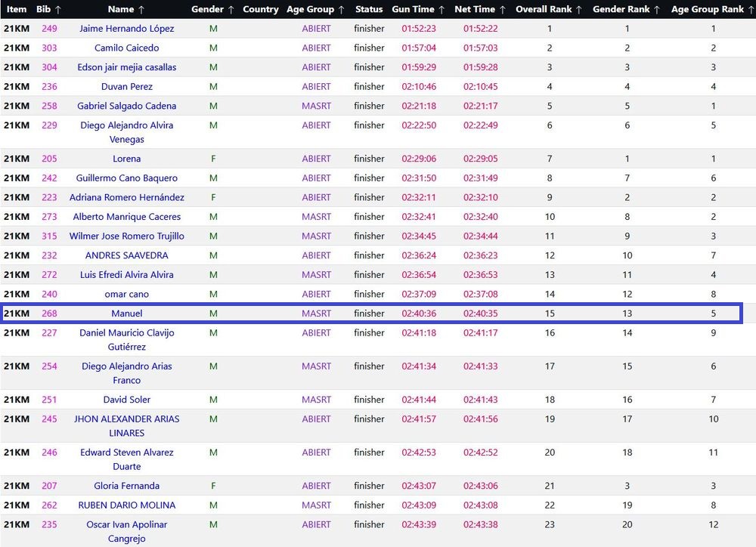
Task: Sort by Overall Rank column header
Action: [x=549, y=9]
